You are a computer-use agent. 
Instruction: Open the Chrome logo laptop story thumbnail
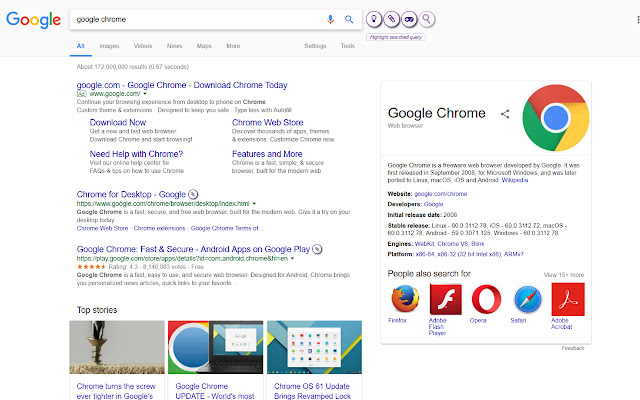click(x=216, y=347)
